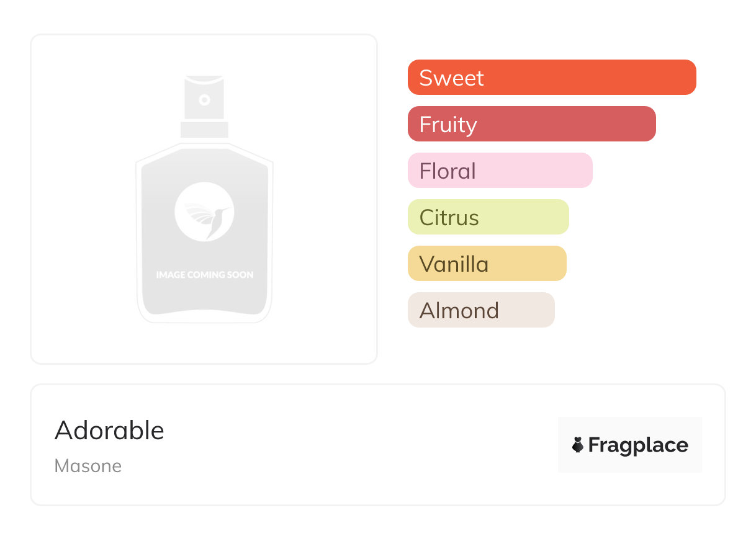756x536 pixels.
Task: Select the Sweet accord bar
Action: [x=552, y=78]
